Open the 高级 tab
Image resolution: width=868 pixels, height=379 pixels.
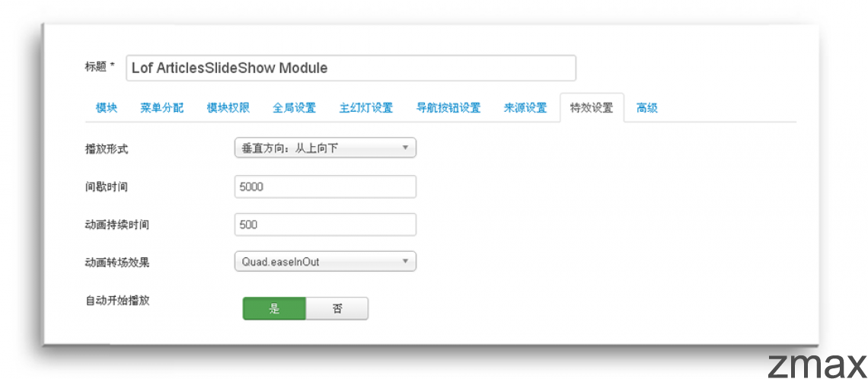pyautogui.click(x=646, y=108)
